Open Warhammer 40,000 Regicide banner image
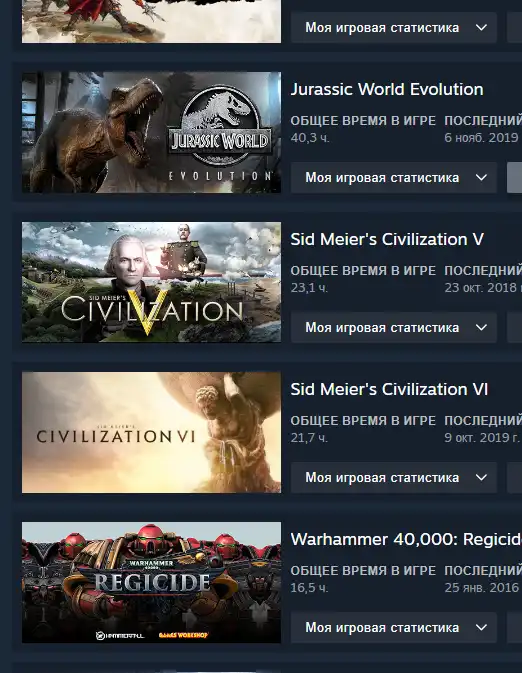The height and width of the screenshot is (673, 522). tap(152, 582)
